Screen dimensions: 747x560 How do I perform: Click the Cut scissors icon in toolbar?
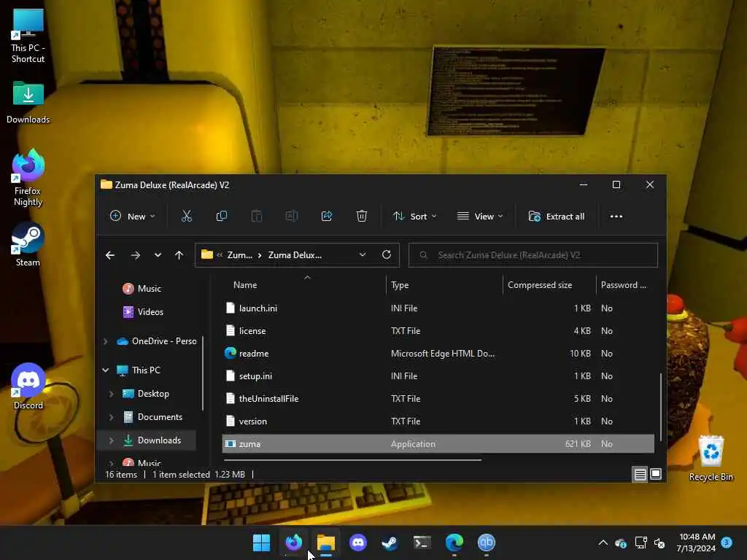coord(186,216)
